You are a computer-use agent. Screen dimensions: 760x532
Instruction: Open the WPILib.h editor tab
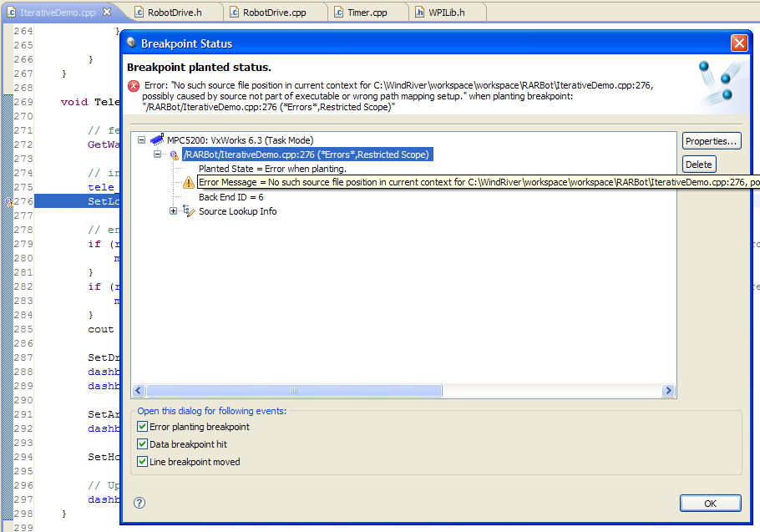[441, 13]
